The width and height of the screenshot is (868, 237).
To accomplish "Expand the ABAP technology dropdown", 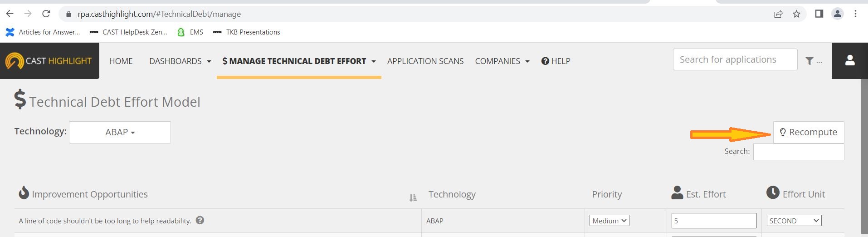I will tap(120, 132).
